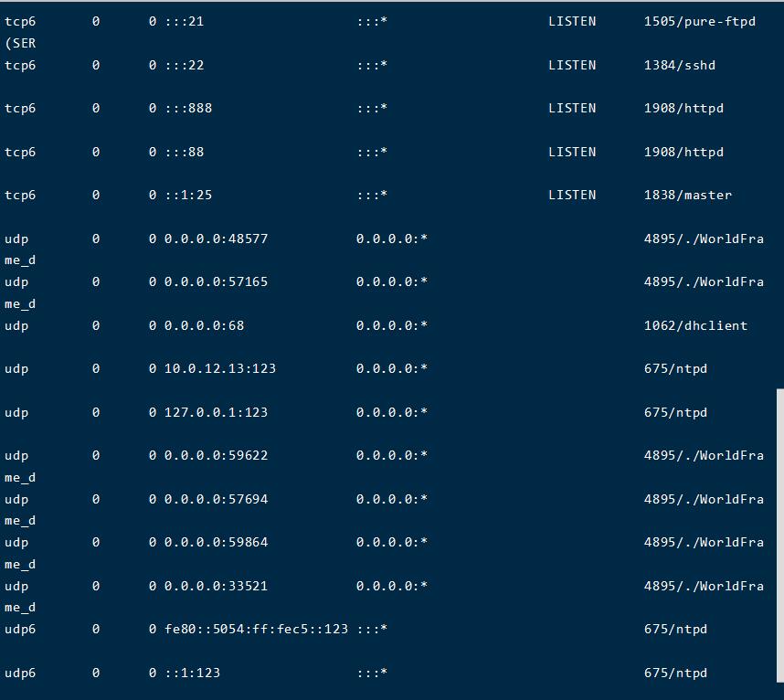Click the 0.0.0.0:48577 udp address
Screen dimensions: 784x700
pyautogui.click(x=216, y=239)
